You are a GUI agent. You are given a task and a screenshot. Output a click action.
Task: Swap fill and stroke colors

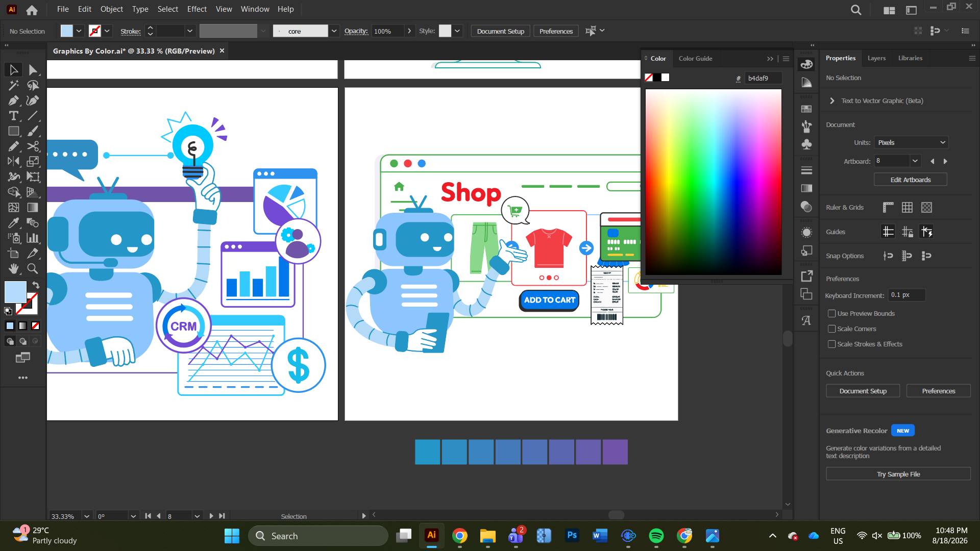(x=36, y=285)
